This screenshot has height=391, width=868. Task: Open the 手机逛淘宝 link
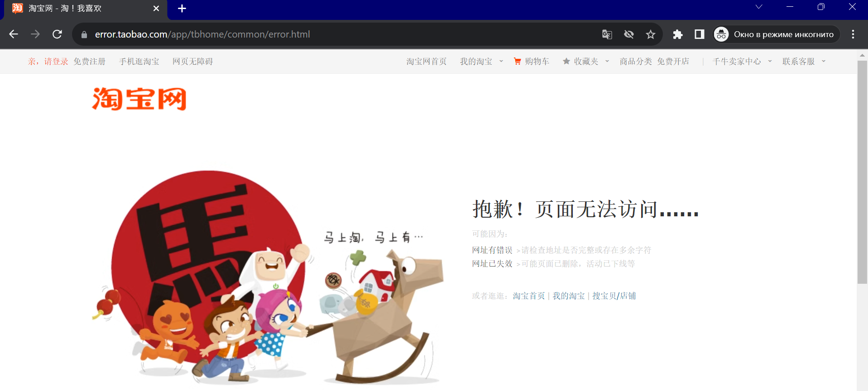pos(139,62)
